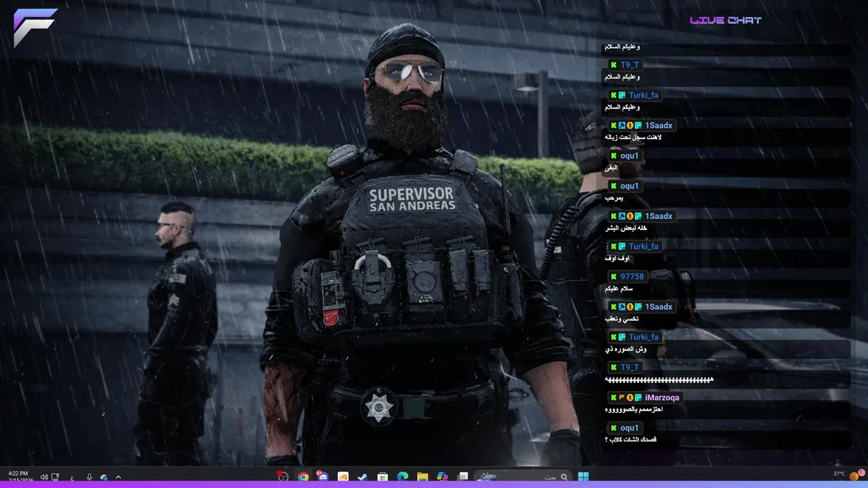Open Task View from the taskbar
The height and width of the screenshot is (488, 868).
click(462, 477)
